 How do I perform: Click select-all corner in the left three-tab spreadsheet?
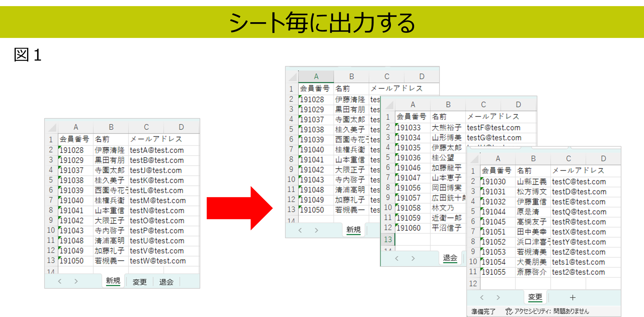point(52,128)
